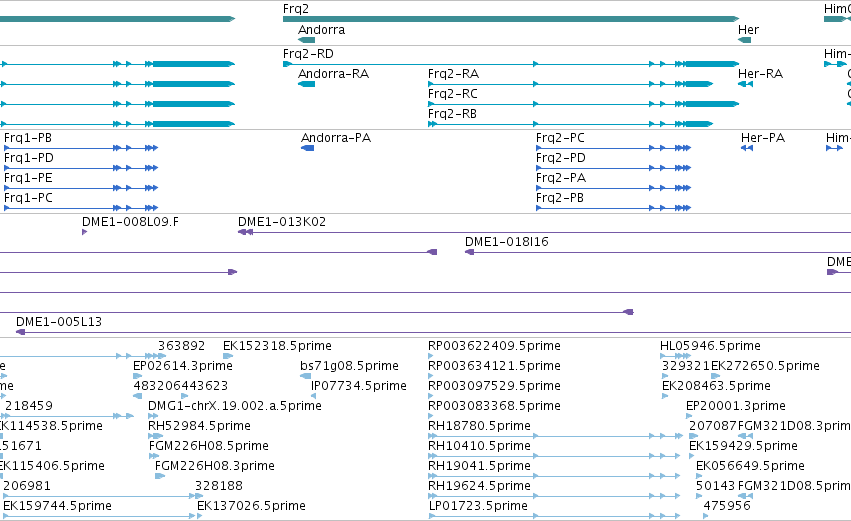
Task: Pick the RH10410.5prime label
Action: [x=479, y=446]
